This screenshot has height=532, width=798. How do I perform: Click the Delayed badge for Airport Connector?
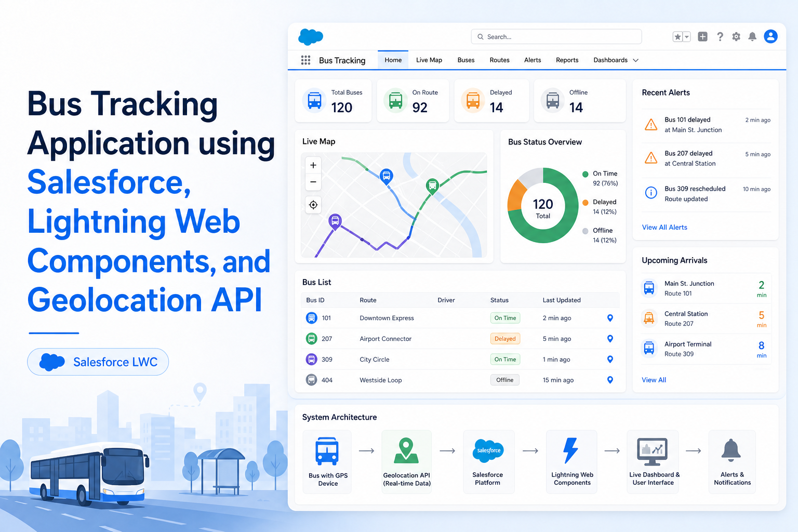point(505,339)
